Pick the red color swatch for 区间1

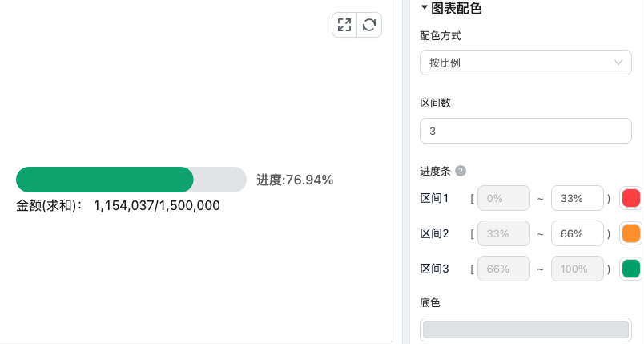click(631, 198)
